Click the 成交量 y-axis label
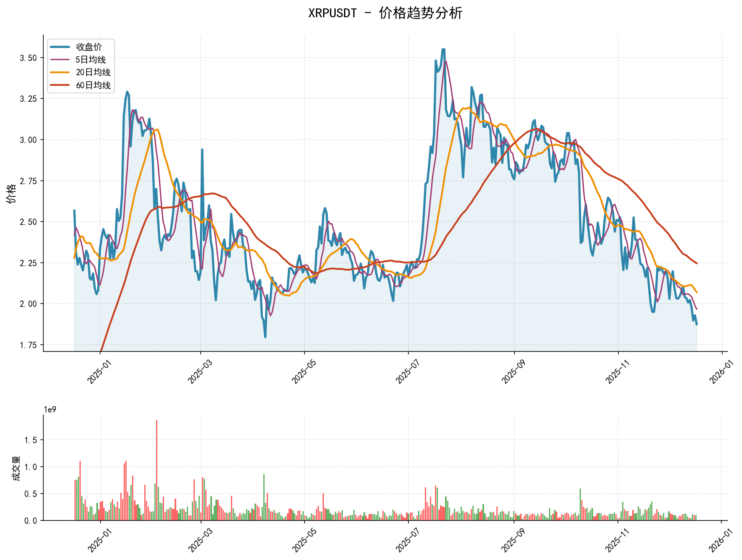The height and width of the screenshot is (560, 742). [x=16, y=468]
